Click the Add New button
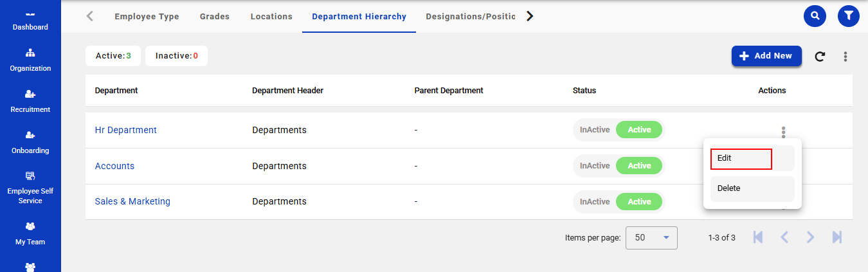Screen dimensions: 868x272 pos(766,56)
